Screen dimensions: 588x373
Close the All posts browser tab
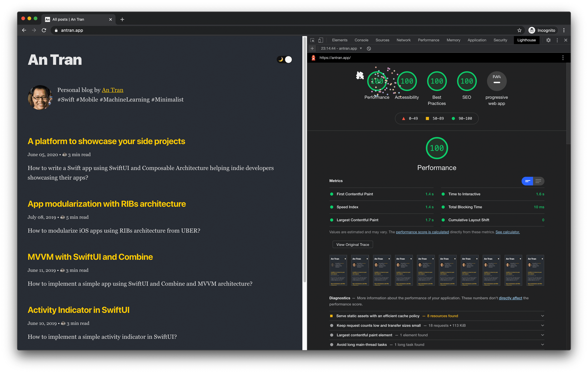click(110, 19)
